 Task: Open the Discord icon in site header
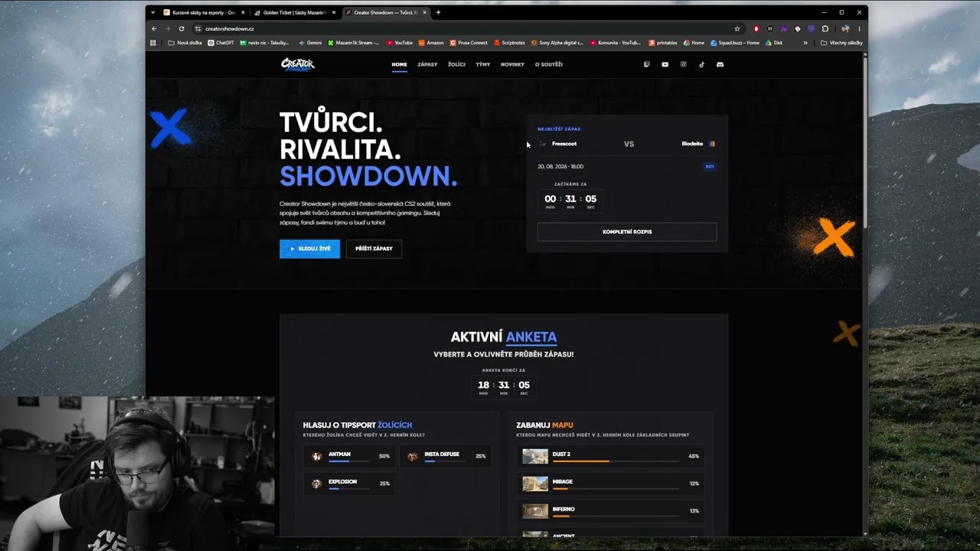tap(720, 64)
